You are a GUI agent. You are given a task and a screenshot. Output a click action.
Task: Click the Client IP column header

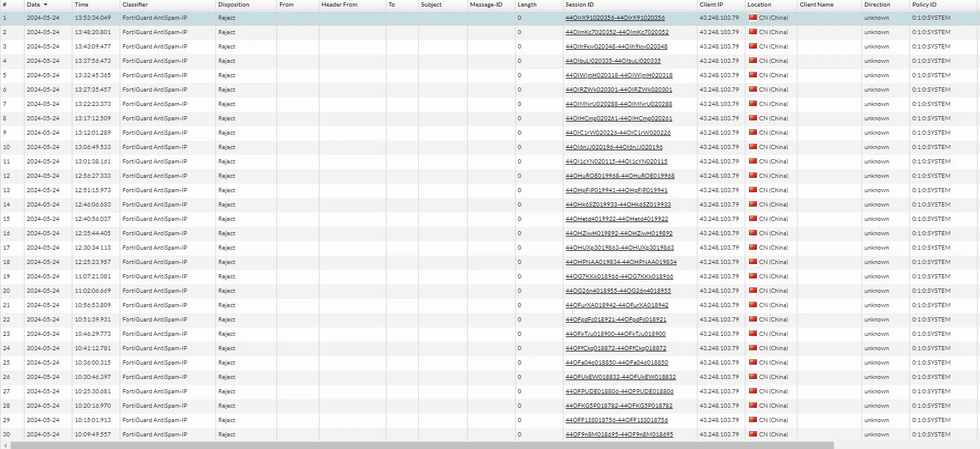tap(711, 5)
